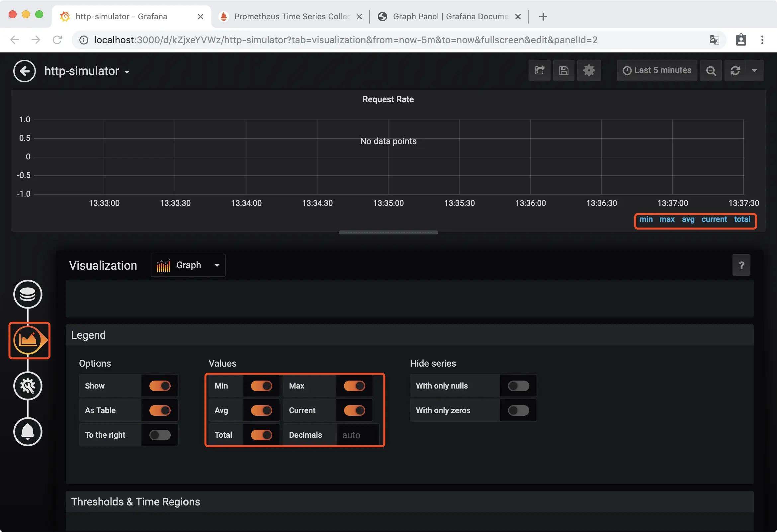Open the Alert bell tab icon

point(28,432)
